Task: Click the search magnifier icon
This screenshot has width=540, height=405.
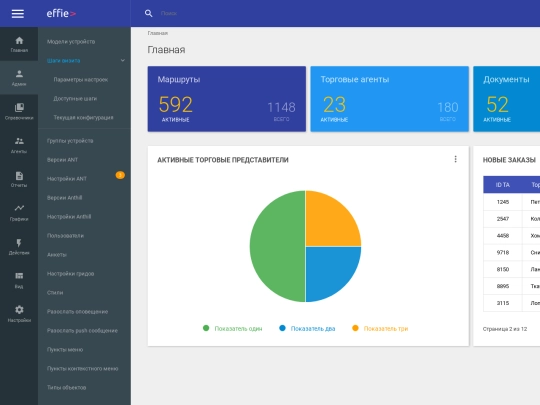Action: pyautogui.click(x=148, y=13)
